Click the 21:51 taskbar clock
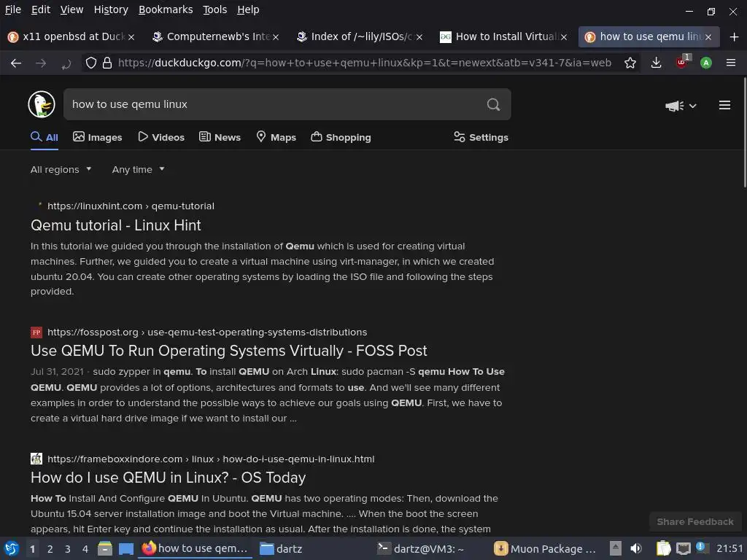 point(729,548)
